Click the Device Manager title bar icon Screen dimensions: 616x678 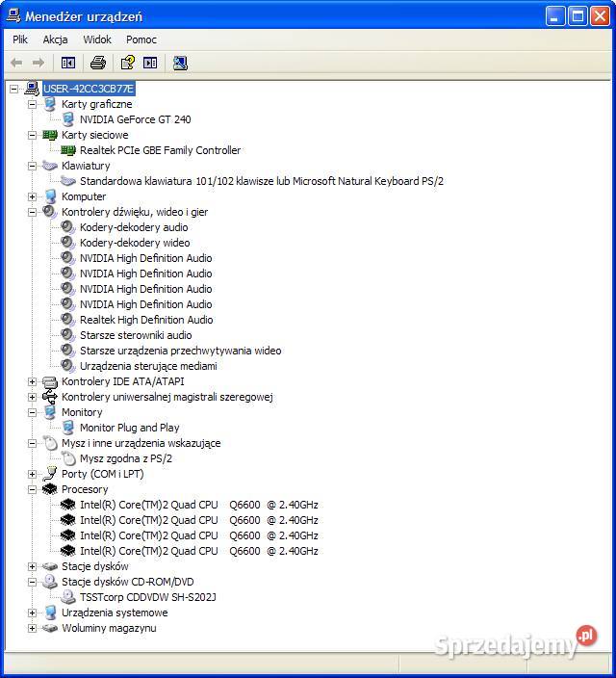point(13,15)
